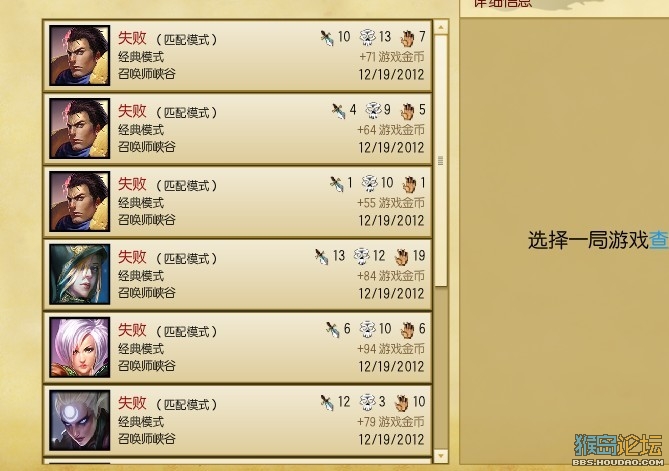Click the skull deaths icon showing 13

[367, 38]
